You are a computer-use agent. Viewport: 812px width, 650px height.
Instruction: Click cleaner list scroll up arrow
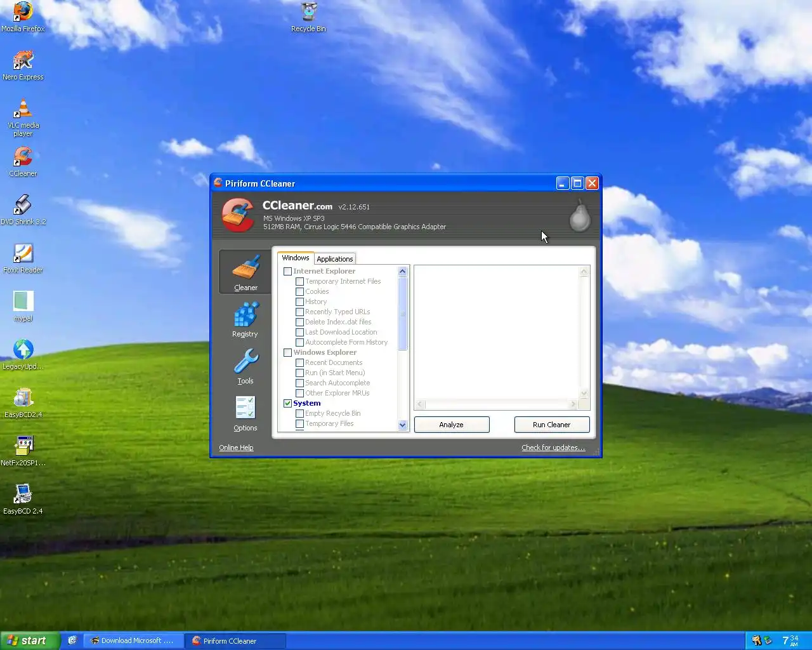[402, 271]
